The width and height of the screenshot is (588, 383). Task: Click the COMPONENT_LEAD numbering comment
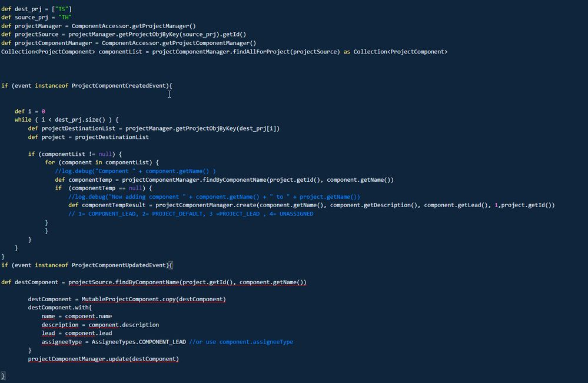(191, 214)
